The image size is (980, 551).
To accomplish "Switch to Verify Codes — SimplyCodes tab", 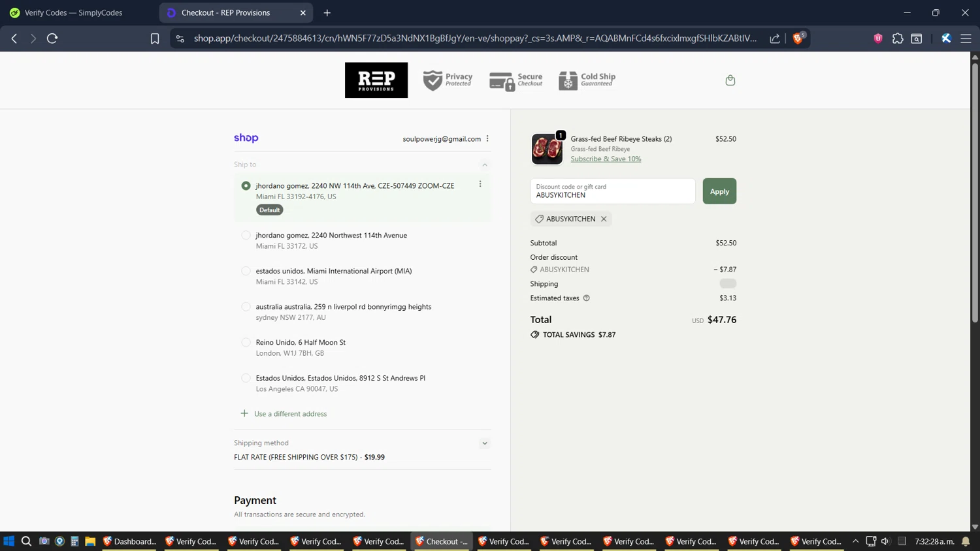I will (73, 12).
